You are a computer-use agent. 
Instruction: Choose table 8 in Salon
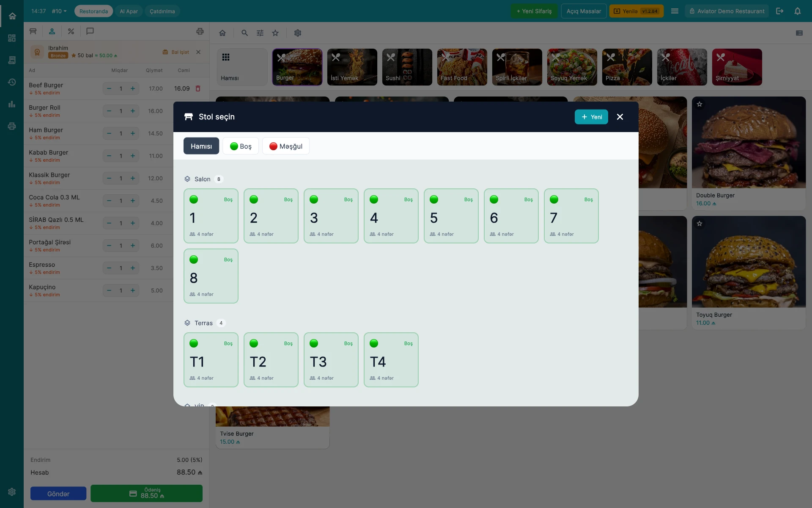coord(211,276)
